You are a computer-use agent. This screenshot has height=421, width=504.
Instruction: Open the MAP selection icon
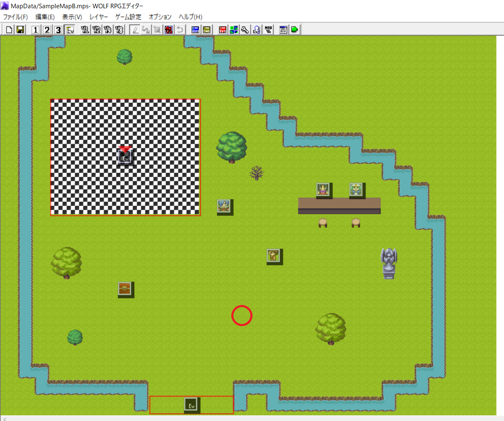(268, 30)
